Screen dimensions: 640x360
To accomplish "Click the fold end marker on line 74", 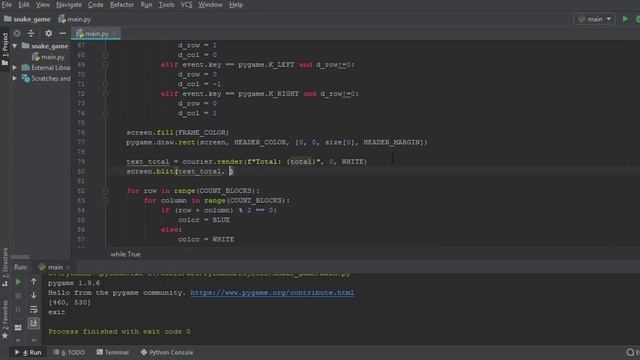I will (x=105, y=113).
